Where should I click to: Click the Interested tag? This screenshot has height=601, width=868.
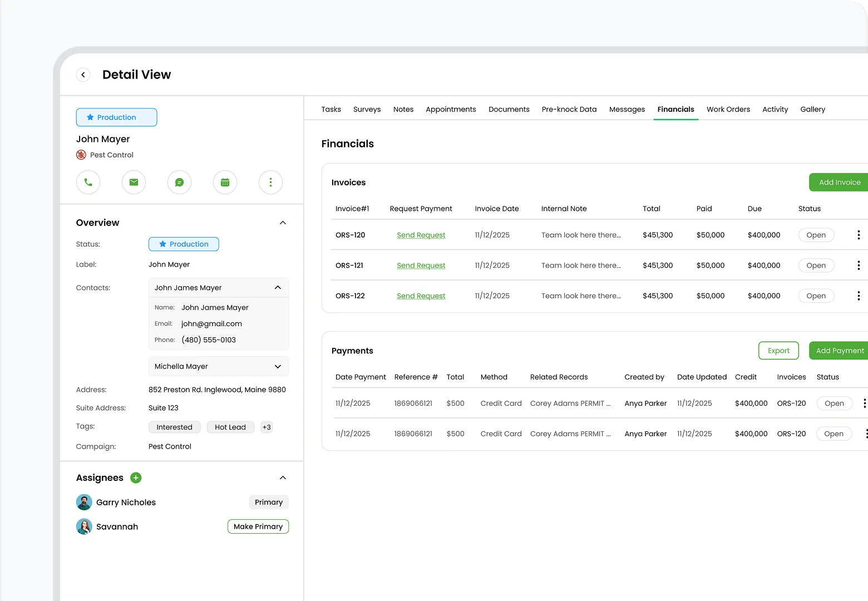pyautogui.click(x=174, y=427)
